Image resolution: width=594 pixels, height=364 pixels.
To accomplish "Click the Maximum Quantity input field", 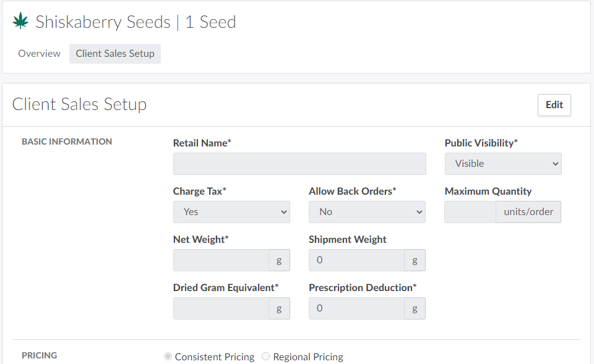I will click(x=470, y=212).
